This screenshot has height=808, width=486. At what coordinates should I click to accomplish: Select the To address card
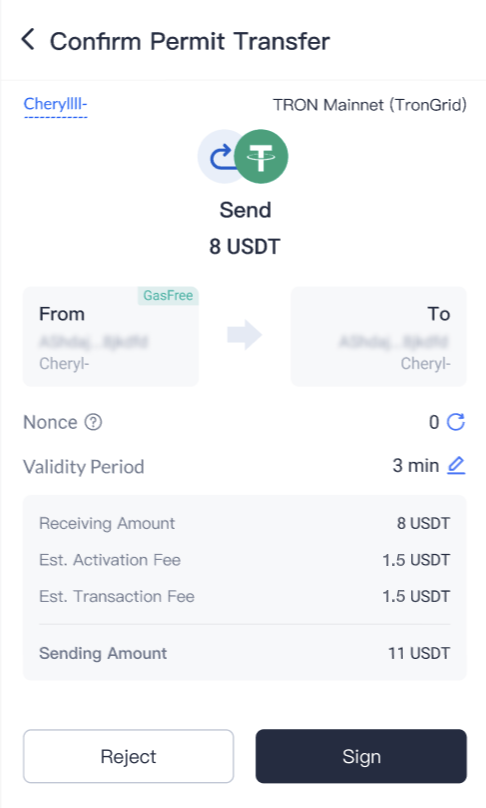click(x=379, y=336)
